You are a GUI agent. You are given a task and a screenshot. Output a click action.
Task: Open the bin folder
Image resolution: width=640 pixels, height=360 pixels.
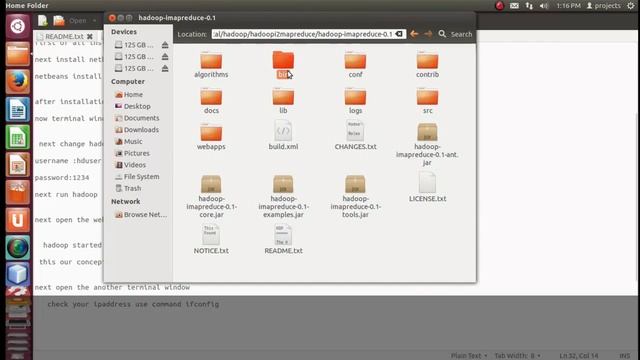point(283,64)
